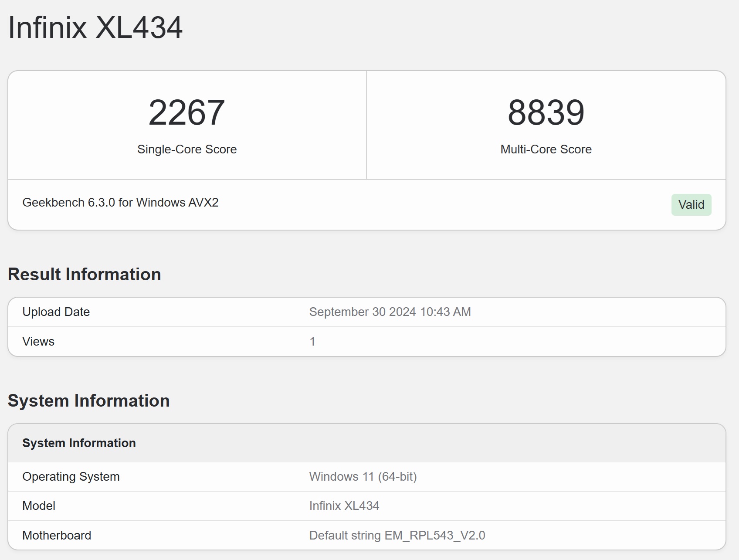Click the Geekbench 6.3.0 for Windows AVX2 text
Viewport: 739px width, 560px height.
point(120,203)
